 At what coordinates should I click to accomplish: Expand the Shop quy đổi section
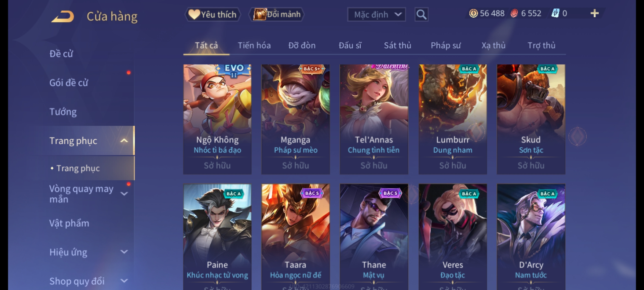click(x=124, y=281)
